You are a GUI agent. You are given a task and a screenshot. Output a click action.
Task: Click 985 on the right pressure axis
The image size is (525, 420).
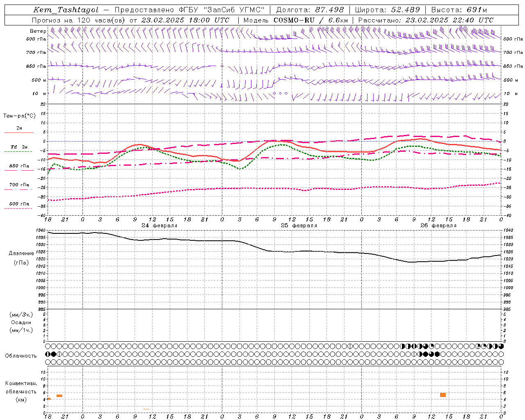pyautogui.click(x=508, y=309)
